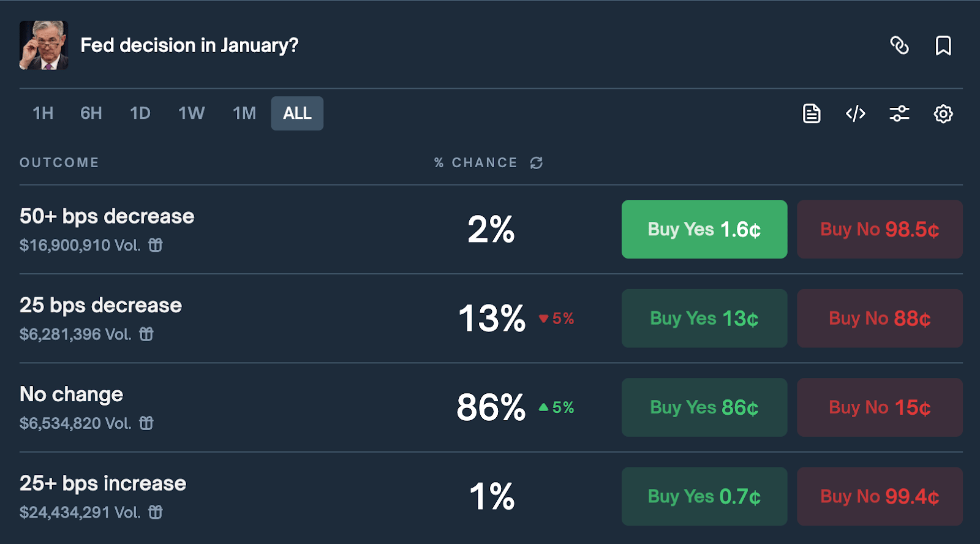The width and height of the screenshot is (980, 544).
Task: Buy Yes at 1.6¢ for 50+ bps decrease
Action: (x=704, y=229)
